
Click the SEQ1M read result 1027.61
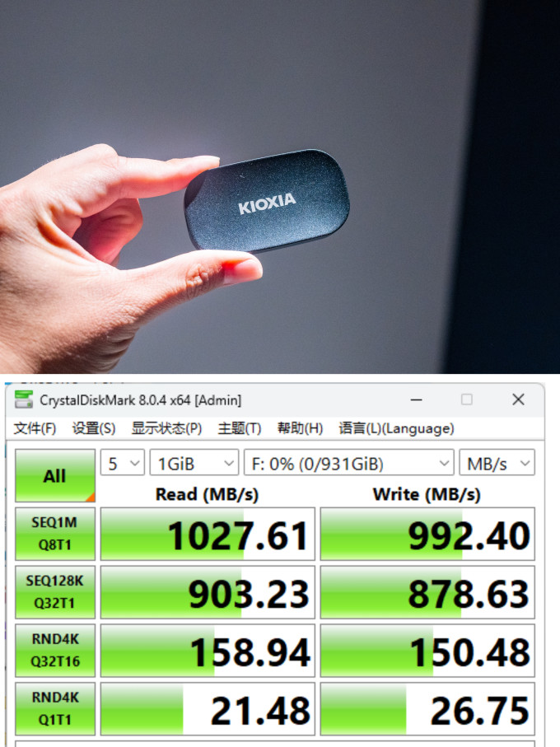click(208, 534)
